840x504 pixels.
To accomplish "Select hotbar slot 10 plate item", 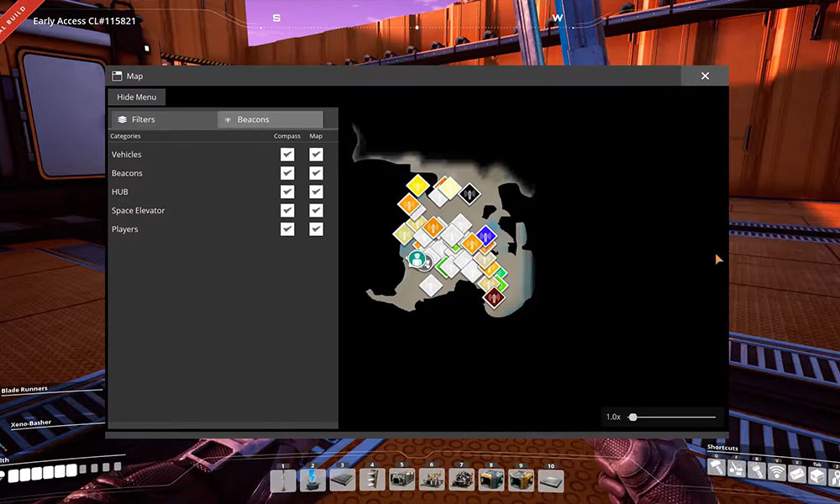I will pos(551,480).
